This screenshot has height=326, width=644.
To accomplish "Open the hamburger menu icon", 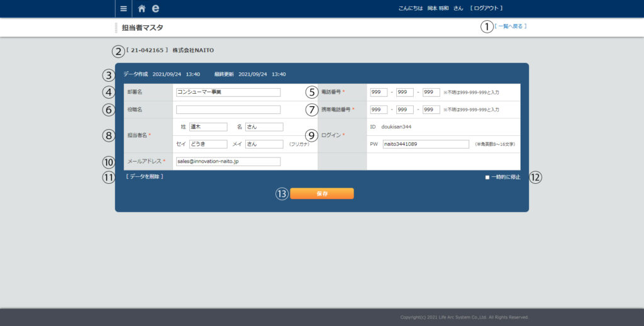I will (123, 9).
